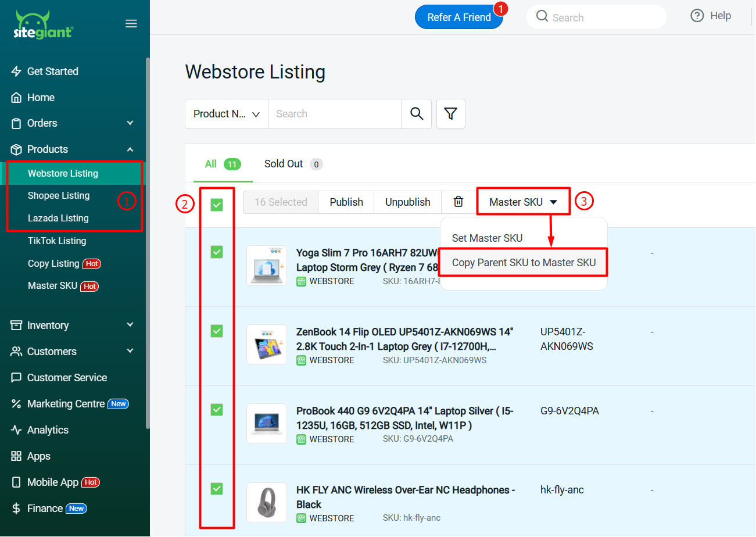Open Apps from the sidebar grid icon
This screenshot has width=756, height=537.
pos(16,456)
